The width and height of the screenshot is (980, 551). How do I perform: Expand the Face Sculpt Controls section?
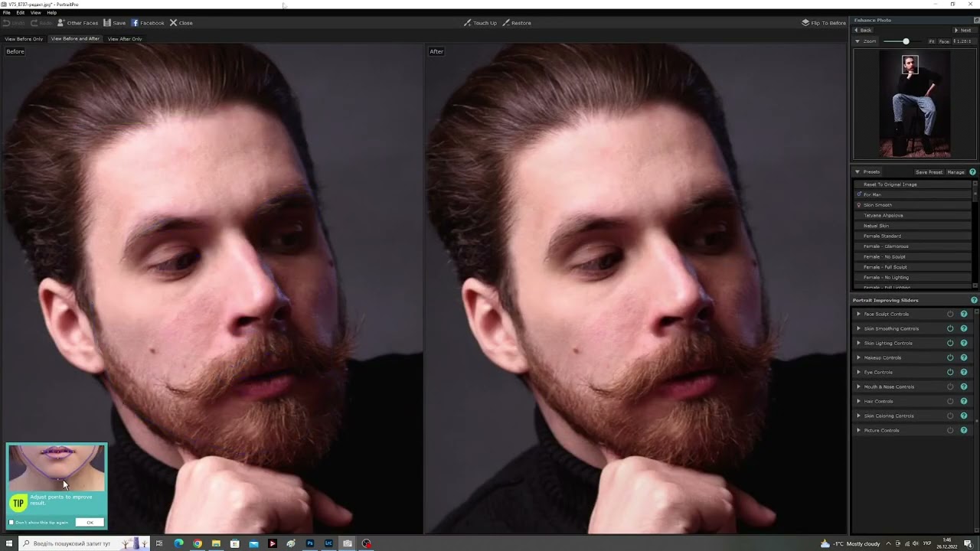(x=858, y=314)
